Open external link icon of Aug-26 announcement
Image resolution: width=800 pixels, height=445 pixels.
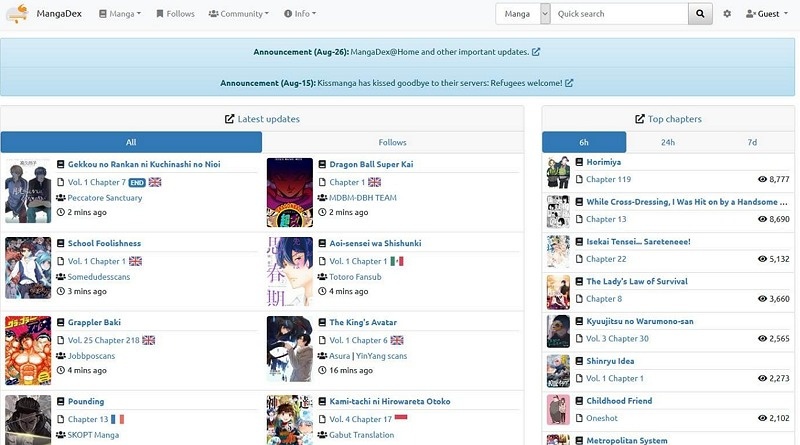[x=536, y=52]
